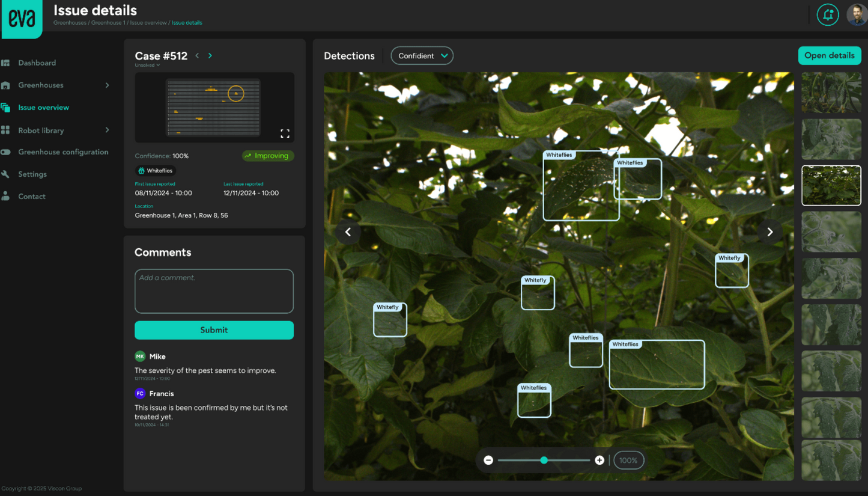Zoom out using the minus icon
Screen dimensions: 868x496
pos(488,460)
